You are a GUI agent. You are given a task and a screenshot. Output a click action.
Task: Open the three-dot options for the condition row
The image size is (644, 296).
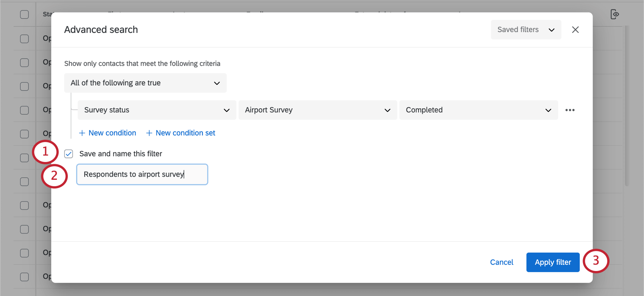(570, 110)
